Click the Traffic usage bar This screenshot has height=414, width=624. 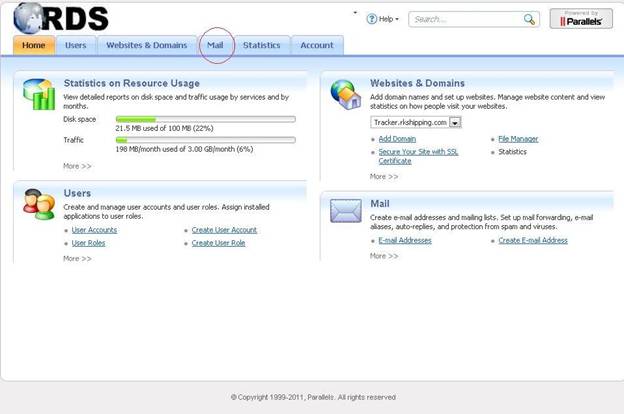pyautogui.click(x=206, y=140)
